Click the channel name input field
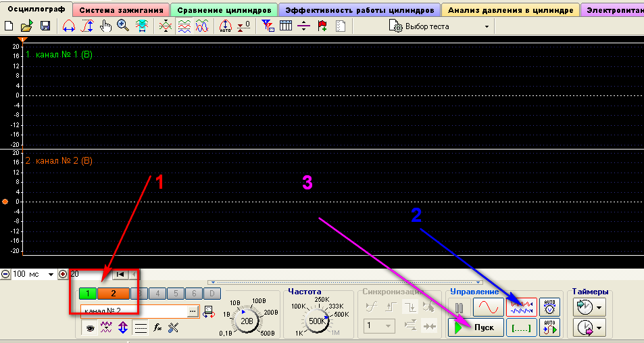 point(134,311)
